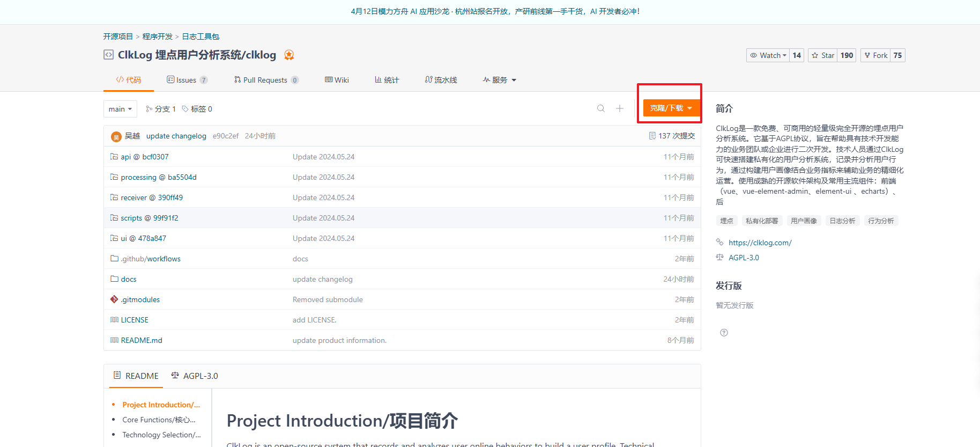Image resolution: width=980 pixels, height=447 pixels.
Task: View the 190 stargazers count
Action: click(847, 55)
